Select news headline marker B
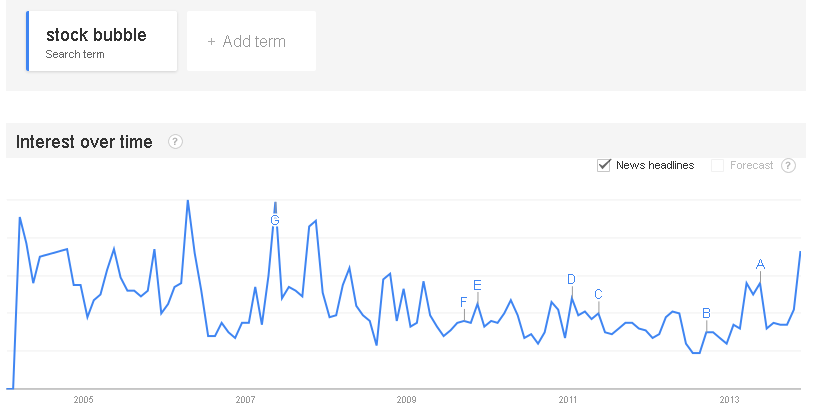 [706, 313]
